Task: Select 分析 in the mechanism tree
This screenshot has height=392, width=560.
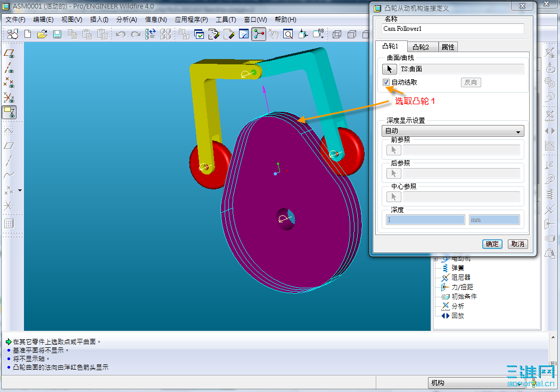Action: point(457,306)
